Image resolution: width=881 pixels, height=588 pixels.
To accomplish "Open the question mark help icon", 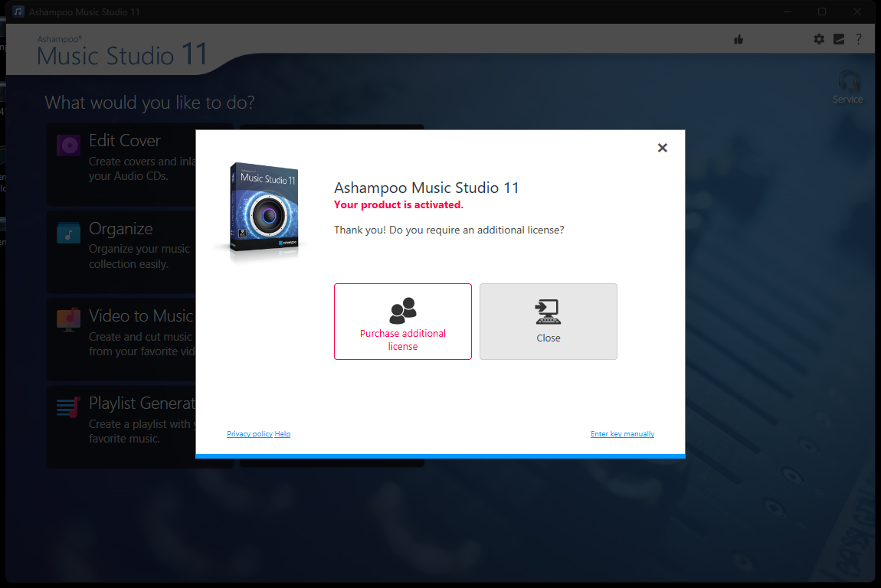I will click(859, 39).
